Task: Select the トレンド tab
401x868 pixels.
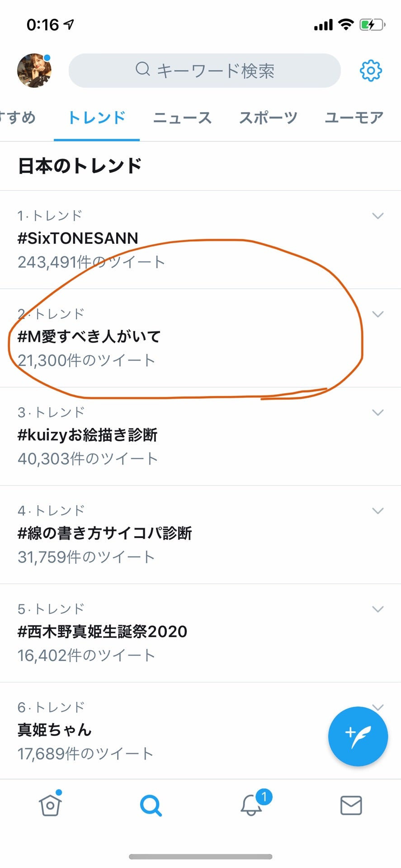Action: click(96, 118)
